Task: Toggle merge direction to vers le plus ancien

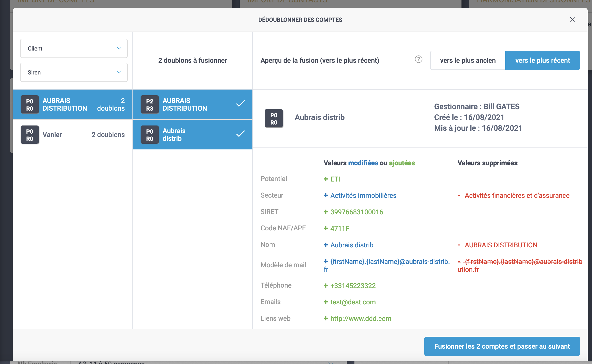Action: (x=467, y=60)
